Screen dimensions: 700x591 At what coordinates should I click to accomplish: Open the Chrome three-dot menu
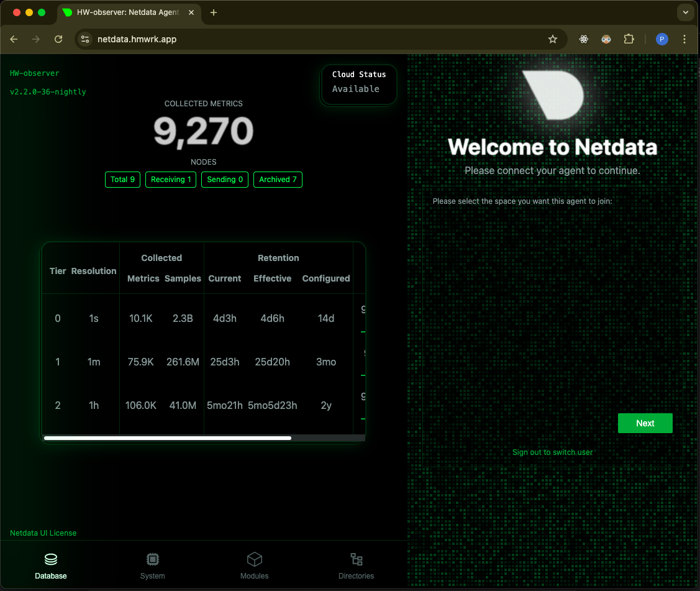click(684, 39)
